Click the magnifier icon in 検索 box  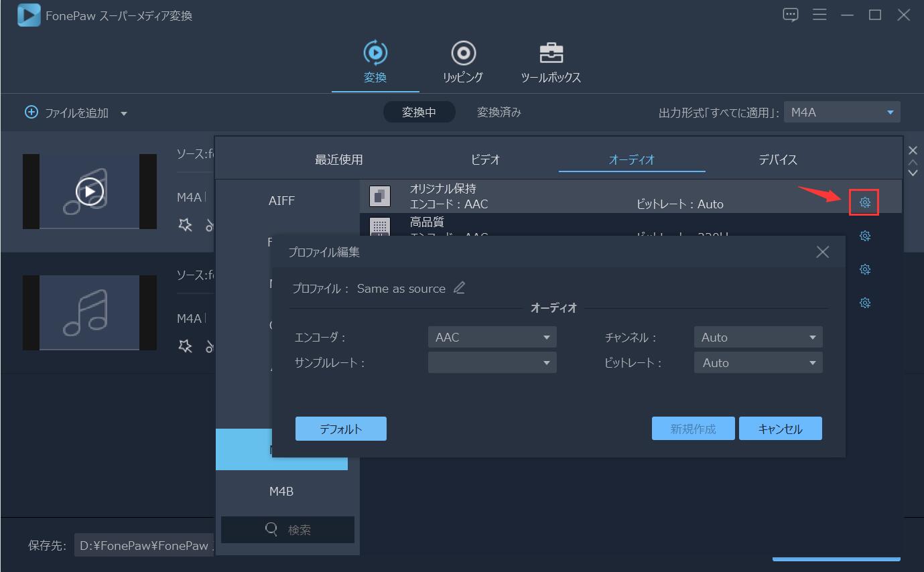pyautogui.click(x=271, y=529)
